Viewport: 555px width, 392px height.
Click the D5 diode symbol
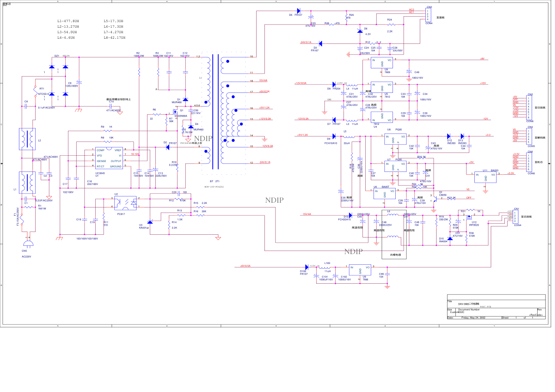[x=298, y=11]
